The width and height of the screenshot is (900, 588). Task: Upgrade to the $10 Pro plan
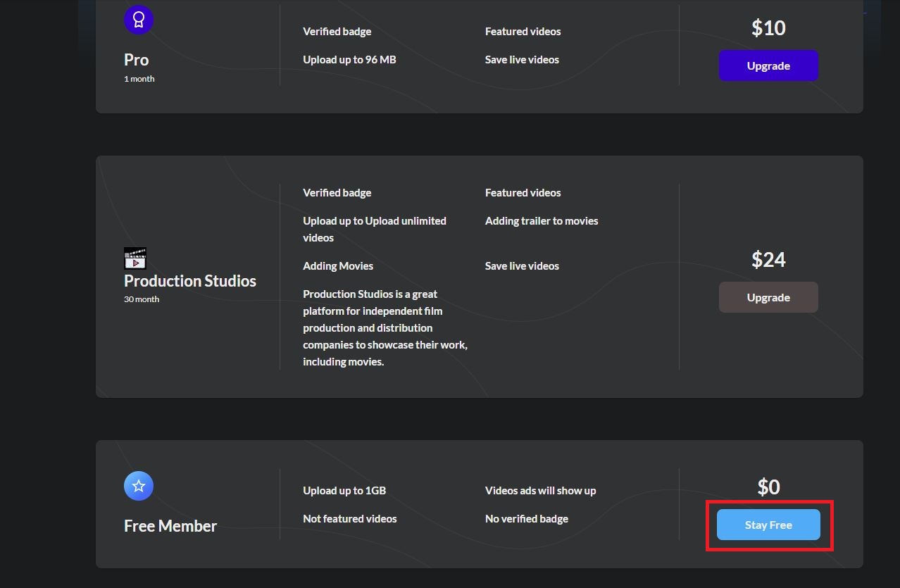(x=768, y=65)
